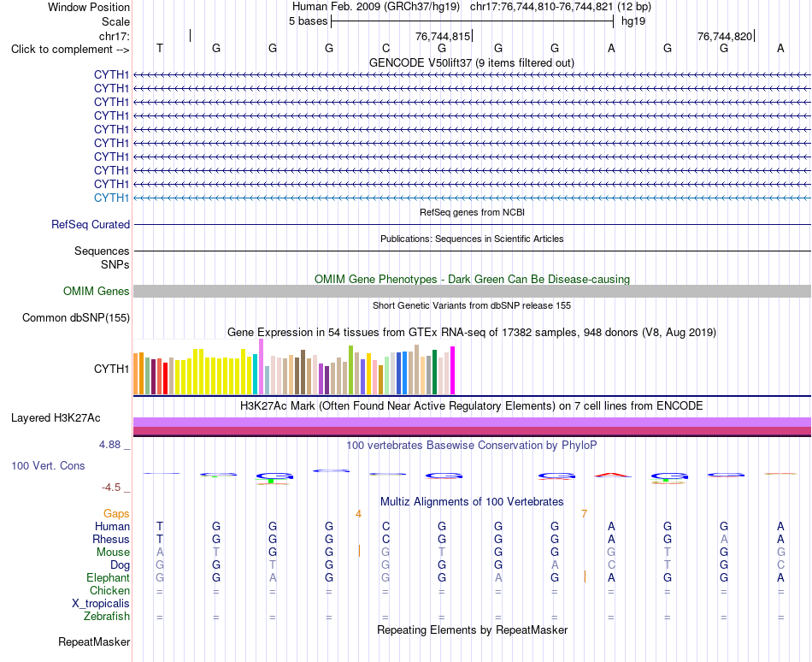Click the light purple H3K27Ac signal band
Image resolution: width=812 pixels, height=662 pixels.
point(473,422)
